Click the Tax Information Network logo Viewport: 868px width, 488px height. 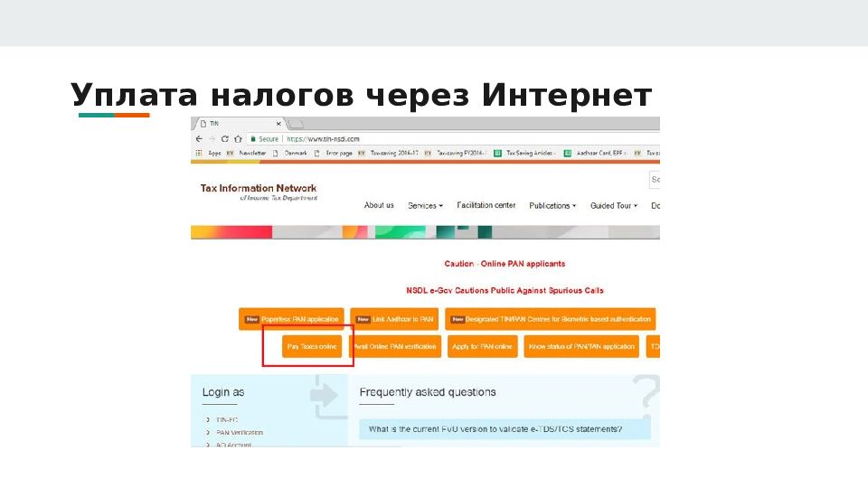click(259, 192)
